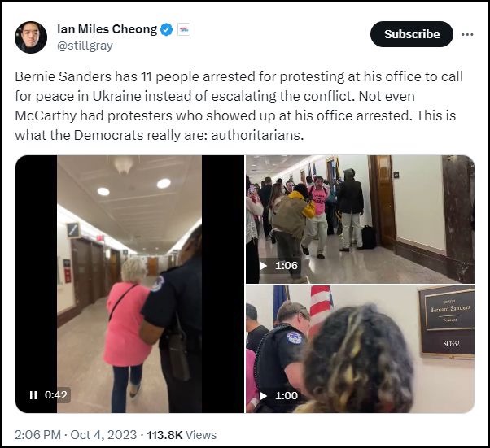This screenshot has height=448, width=490.
Task: Open the Ian Miles Cheong display name
Action: click(x=107, y=29)
